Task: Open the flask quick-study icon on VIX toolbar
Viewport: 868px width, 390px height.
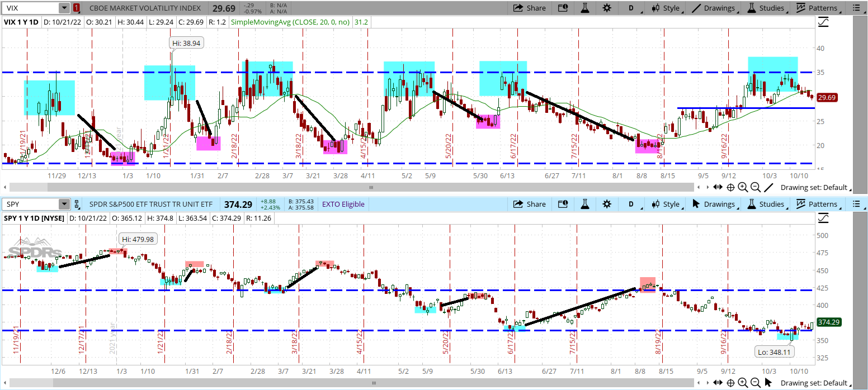Action: [585, 8]
